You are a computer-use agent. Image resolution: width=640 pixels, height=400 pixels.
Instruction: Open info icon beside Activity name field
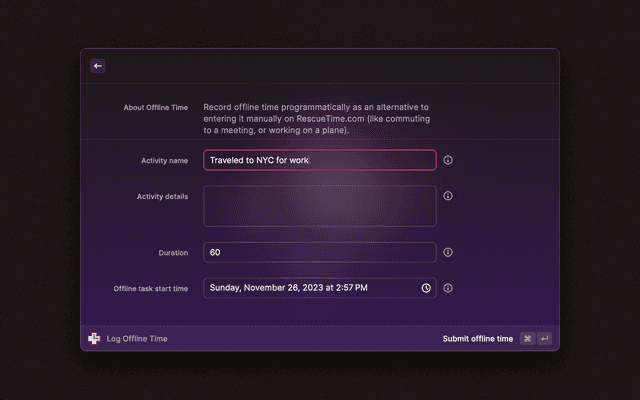click(x=448, y=160)
